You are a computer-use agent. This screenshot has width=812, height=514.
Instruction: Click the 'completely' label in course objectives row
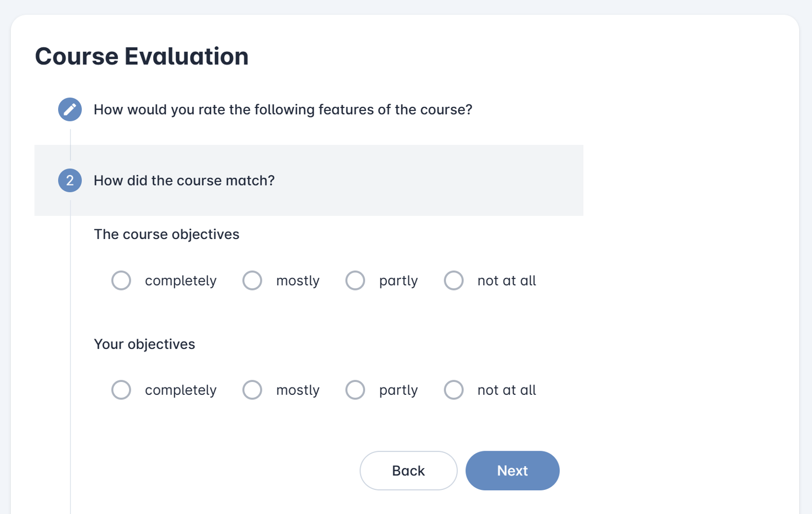pyautogui.click(x=181, y=281)
